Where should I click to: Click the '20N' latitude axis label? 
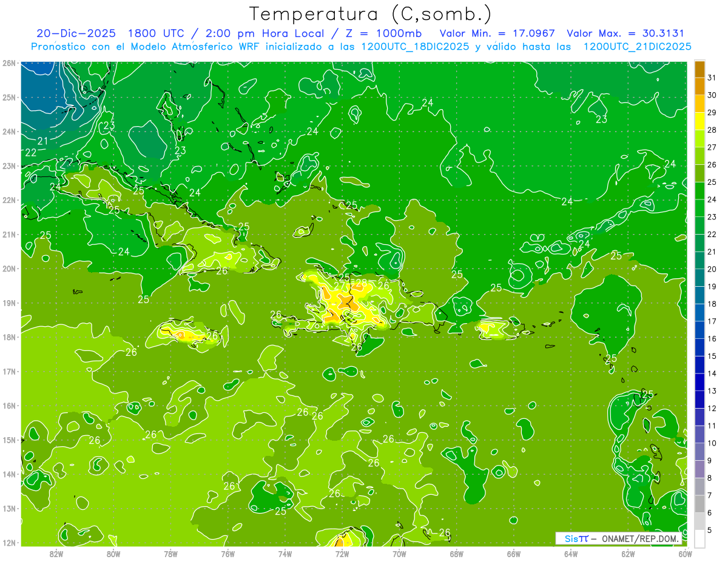(x=9, y=269)
